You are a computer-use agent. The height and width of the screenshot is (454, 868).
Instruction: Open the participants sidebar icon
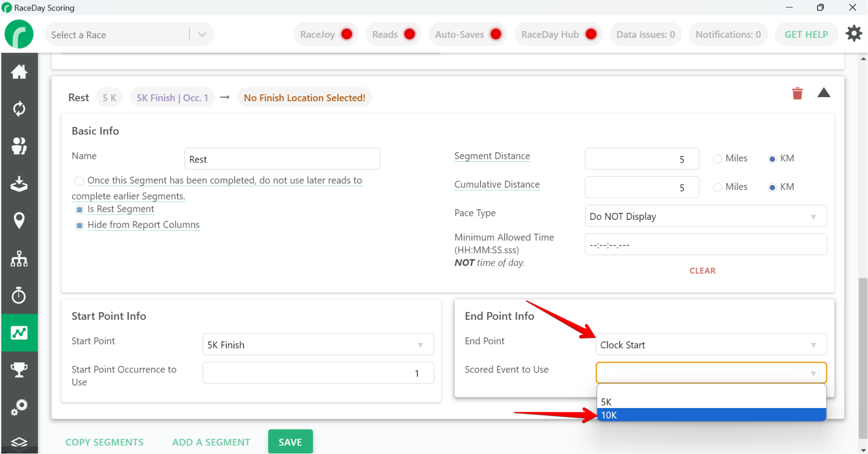coord(19,146)
